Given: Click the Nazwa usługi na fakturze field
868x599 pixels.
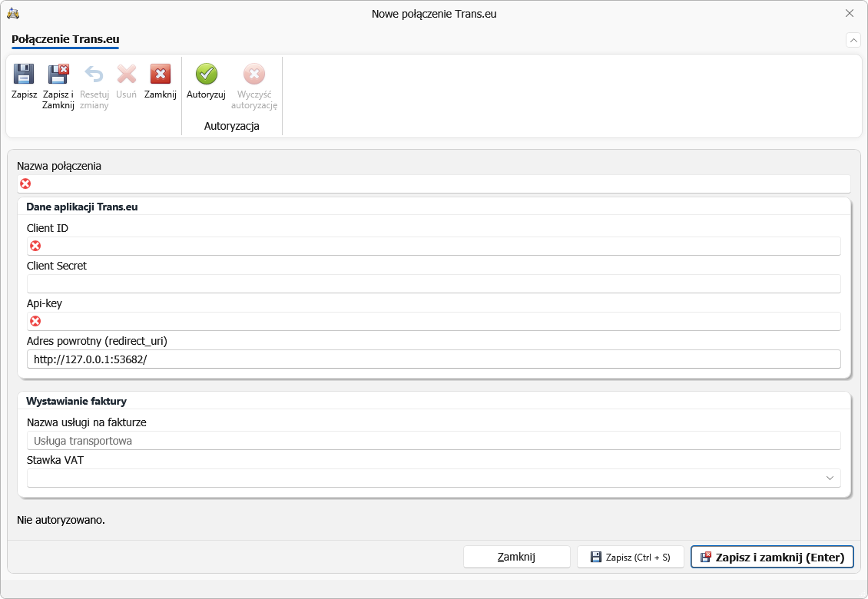Looking at the screenshot, I should tap(434, 441).
